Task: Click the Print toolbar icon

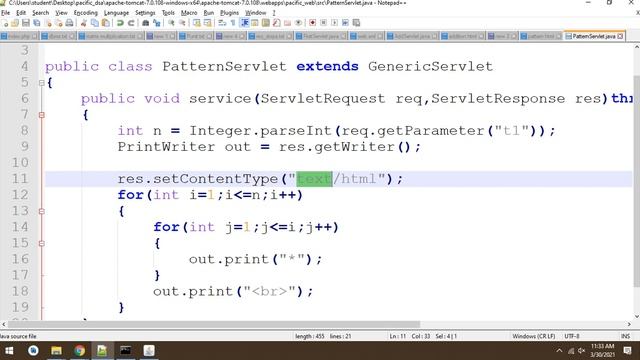Action: click(x=70, y=23)
